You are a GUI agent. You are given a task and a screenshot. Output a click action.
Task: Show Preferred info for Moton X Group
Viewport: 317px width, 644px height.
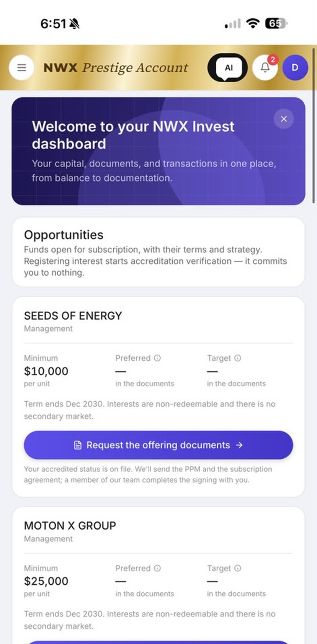pos(157,568)
